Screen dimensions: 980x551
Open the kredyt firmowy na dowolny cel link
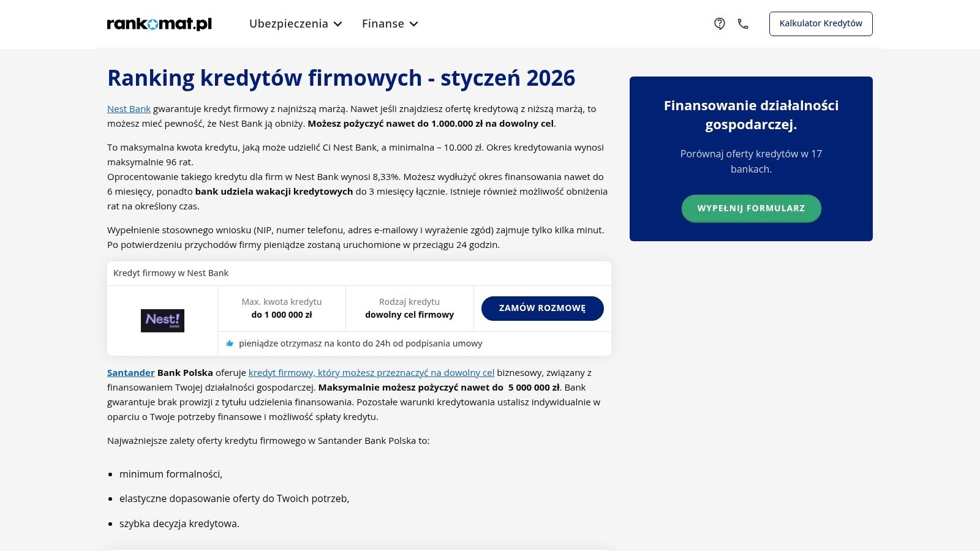click(371, 373)
